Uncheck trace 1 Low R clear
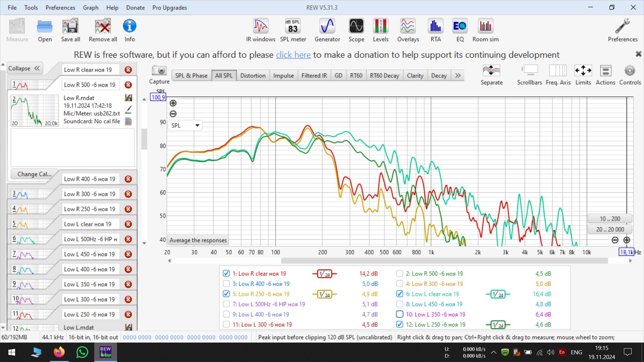 tap(226, 274)
